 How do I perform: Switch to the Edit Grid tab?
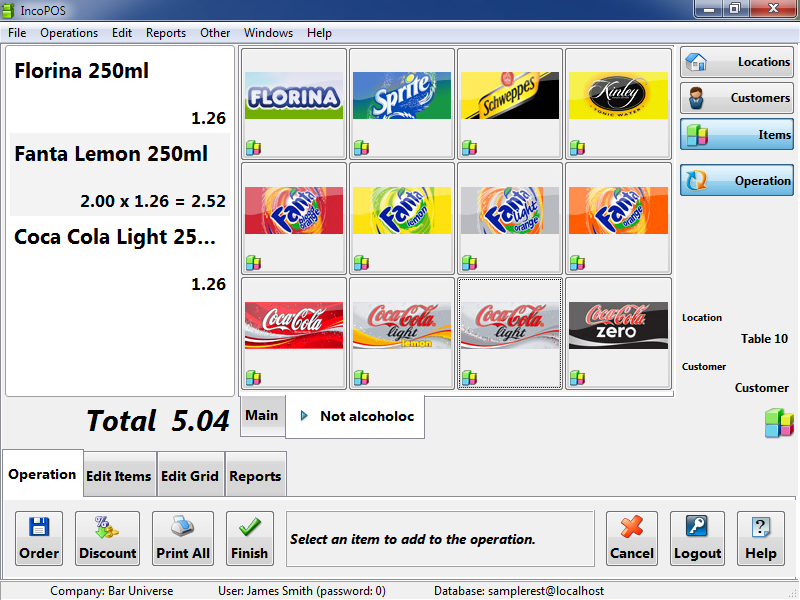190,476
